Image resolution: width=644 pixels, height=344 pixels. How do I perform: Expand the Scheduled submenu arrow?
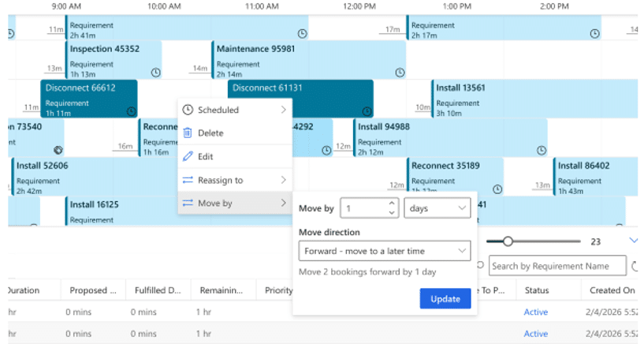[x=283, y=110]
